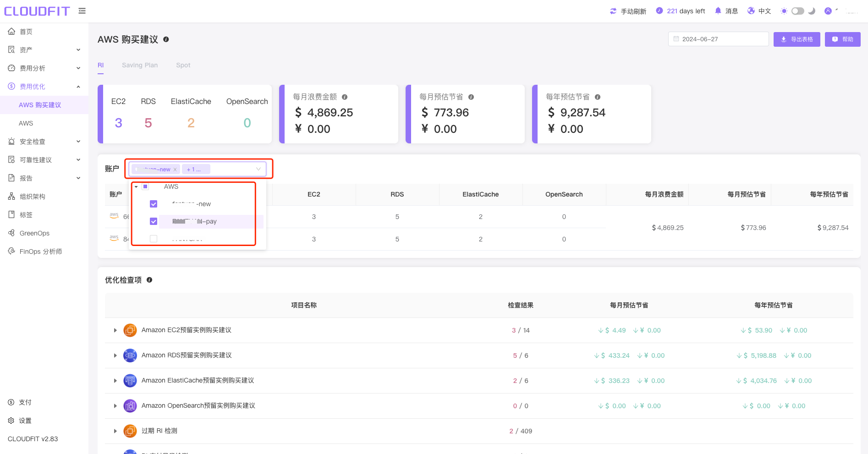Image resolution: width=868 pixels, height=454 pixels.
Task: Click the home icon in sidebar
Action: pyautogui.click(x=11, y=31)
